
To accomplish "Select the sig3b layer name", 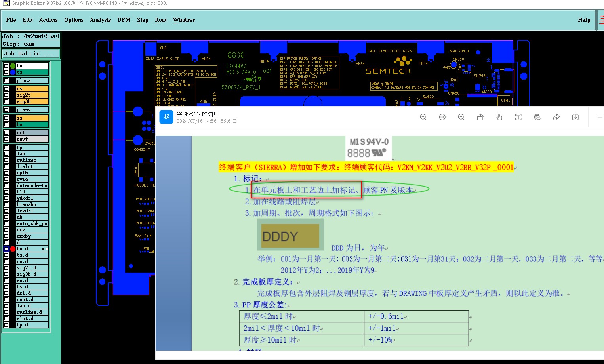I will pyautogui.click(x=32, y=101).
